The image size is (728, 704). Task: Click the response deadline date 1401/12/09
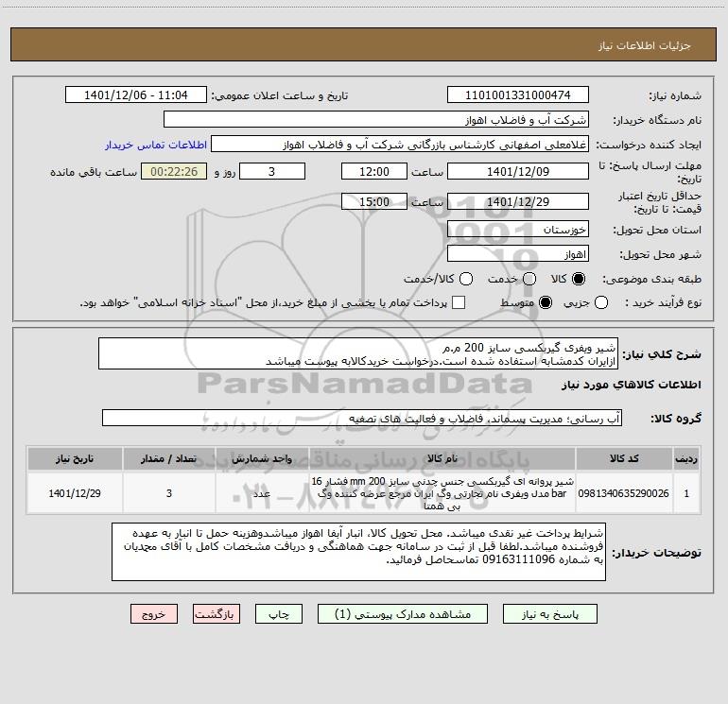tap(518, 171)
